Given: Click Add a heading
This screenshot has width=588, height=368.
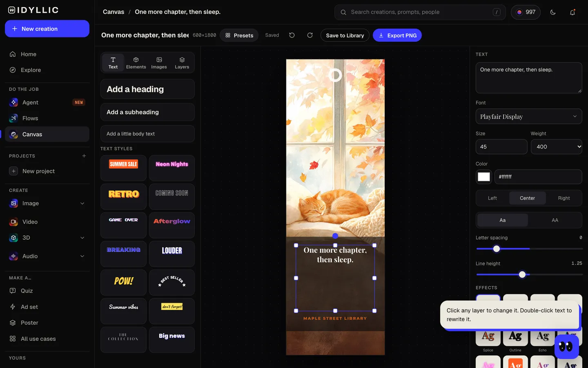Looking at the screenshot, I should pos(147,89).
